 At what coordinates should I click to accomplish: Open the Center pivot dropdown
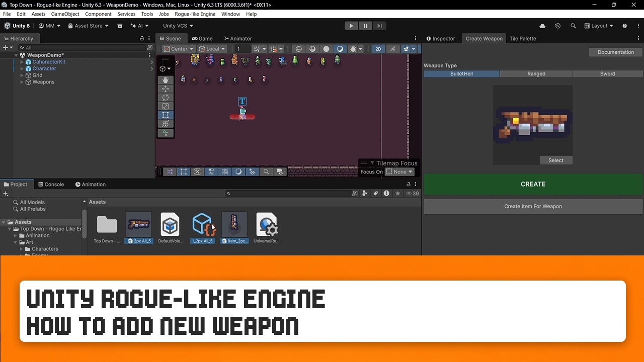pos(179,49)
